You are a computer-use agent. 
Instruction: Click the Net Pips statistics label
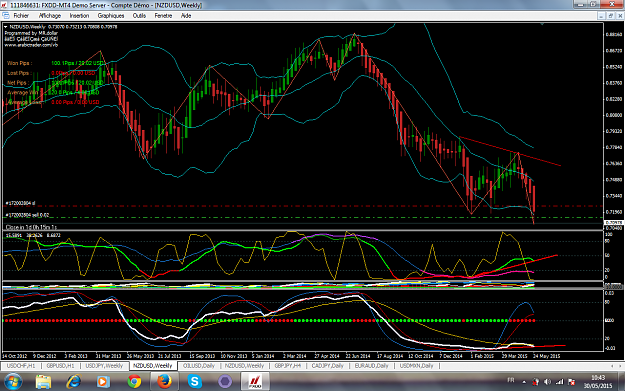17,83
